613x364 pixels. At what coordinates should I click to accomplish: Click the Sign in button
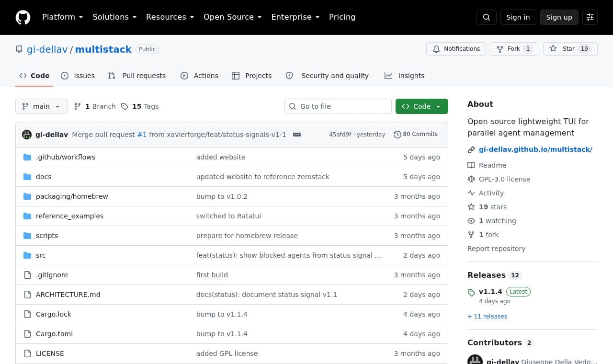tap(518, 17)
